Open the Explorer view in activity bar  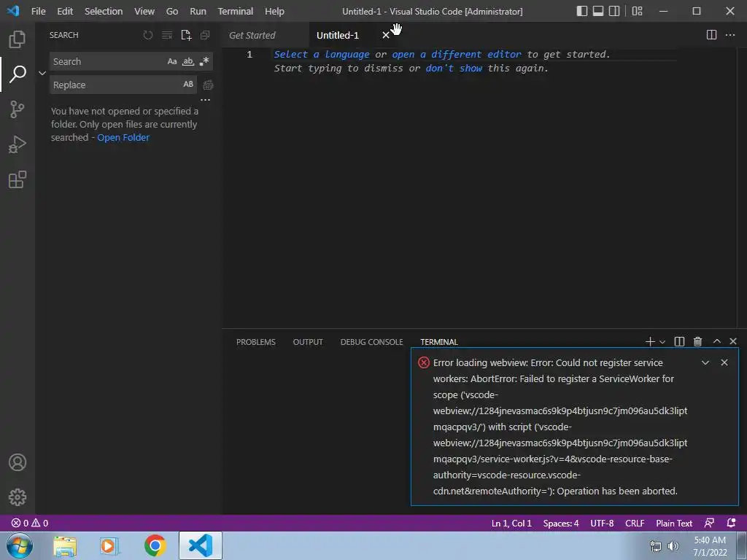18,39
